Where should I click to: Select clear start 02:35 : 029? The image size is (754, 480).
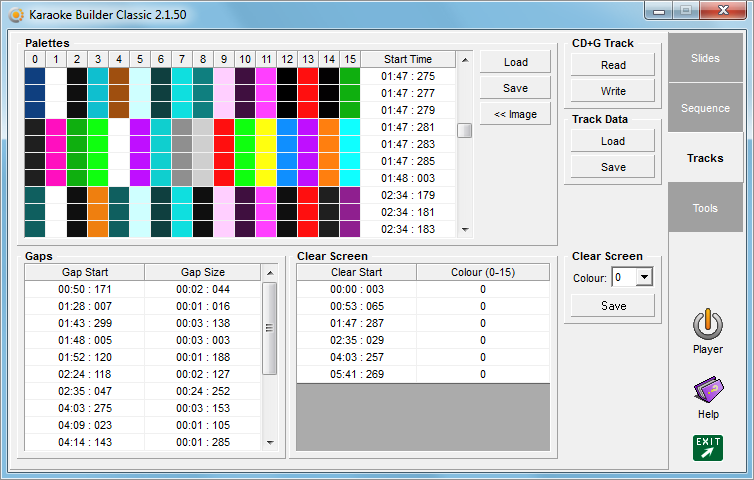[356, 340]
